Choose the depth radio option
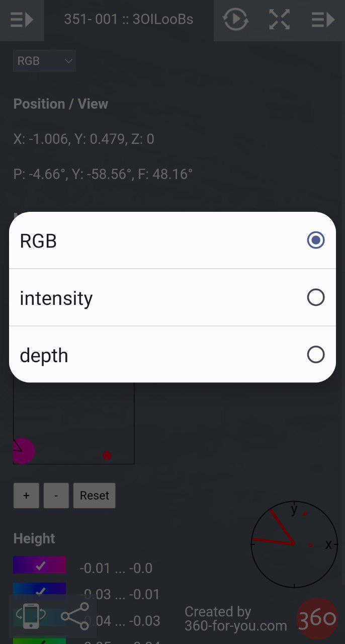Screen dimensions: 345x644 (x=315, y=355)
